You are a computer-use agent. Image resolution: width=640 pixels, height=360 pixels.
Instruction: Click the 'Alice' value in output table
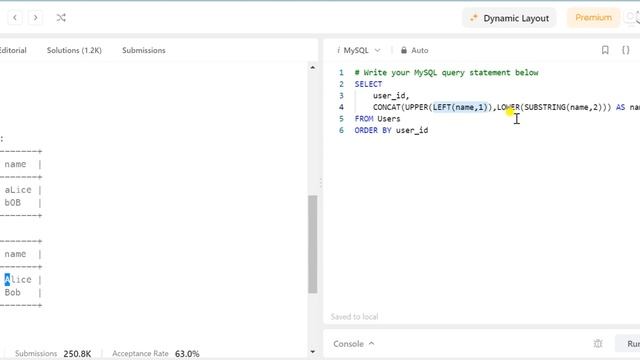[18, 280]
